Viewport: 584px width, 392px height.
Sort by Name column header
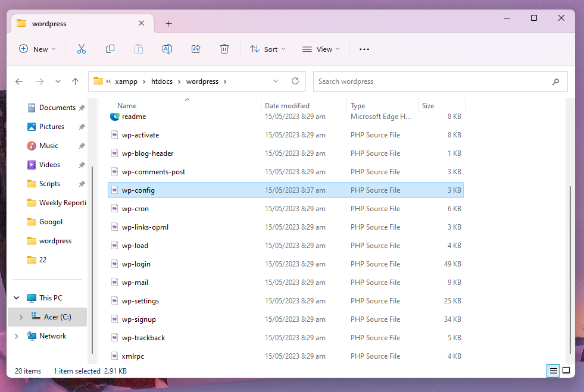[x=127, y=106]
